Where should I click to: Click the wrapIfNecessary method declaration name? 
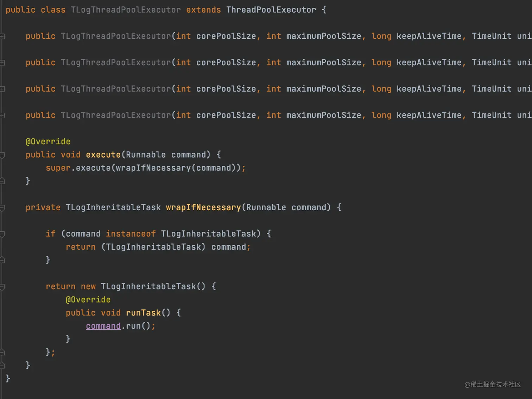tap(203, 207)
